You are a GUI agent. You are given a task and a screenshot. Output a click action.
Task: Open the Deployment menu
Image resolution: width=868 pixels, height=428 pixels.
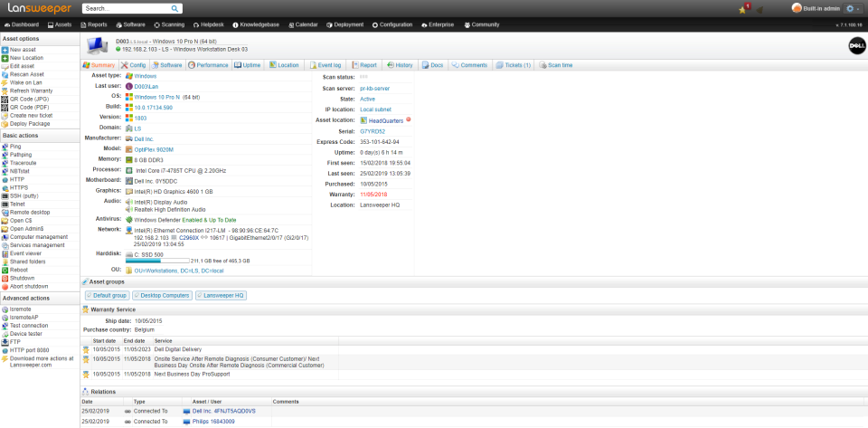[344, 25]
